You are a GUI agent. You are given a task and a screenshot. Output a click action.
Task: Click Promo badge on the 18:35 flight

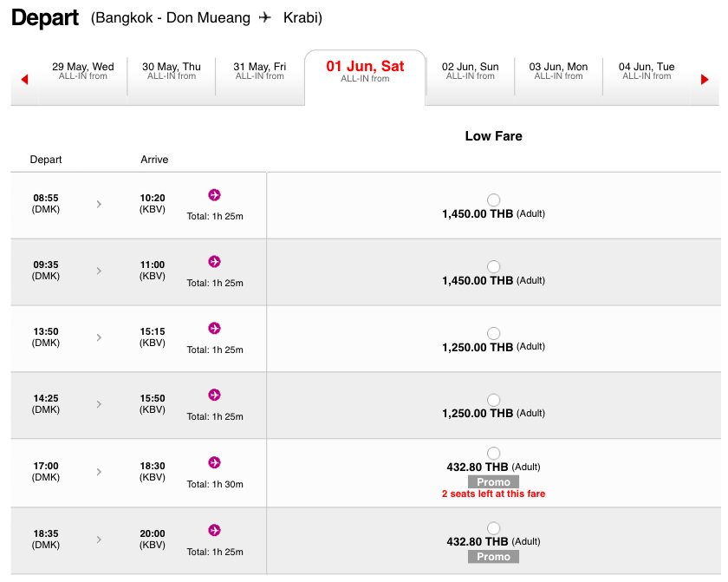click(x=493, y=557)
